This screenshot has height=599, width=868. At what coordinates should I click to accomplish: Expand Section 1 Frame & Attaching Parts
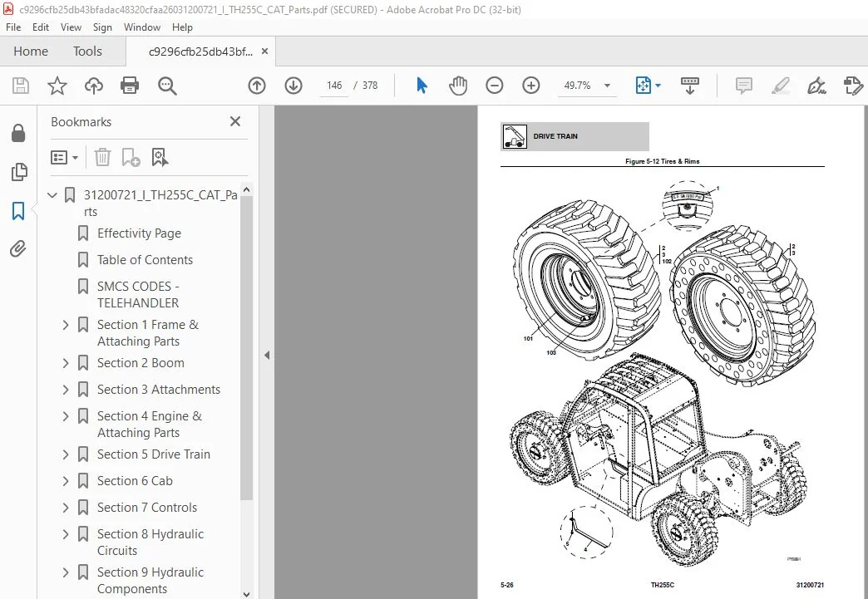pyautogui.click(x=66, y=325)
